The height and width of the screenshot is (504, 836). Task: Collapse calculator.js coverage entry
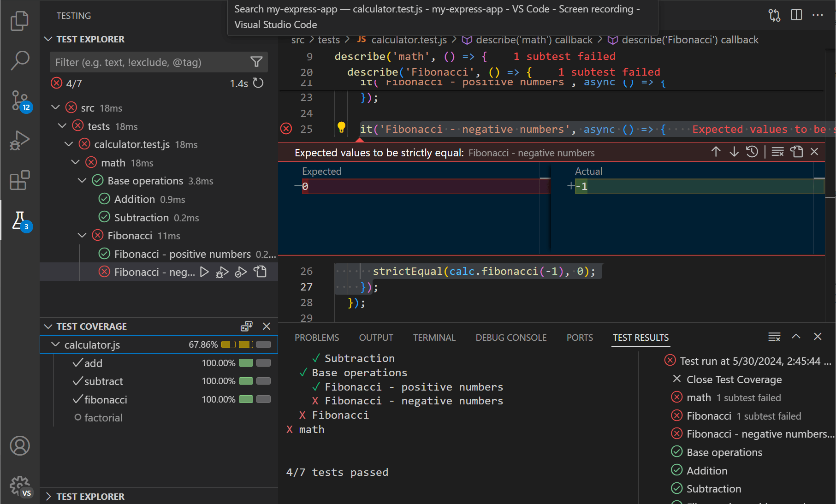(x=55, y=344)
